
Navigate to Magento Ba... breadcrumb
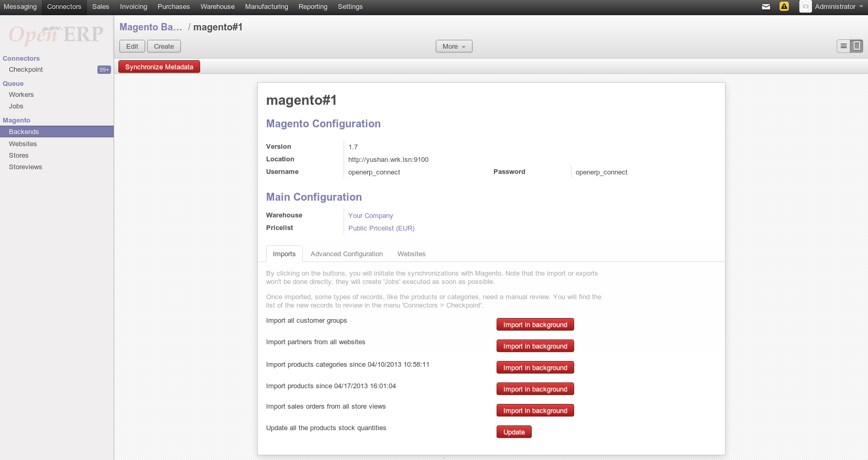pos(151,27)
